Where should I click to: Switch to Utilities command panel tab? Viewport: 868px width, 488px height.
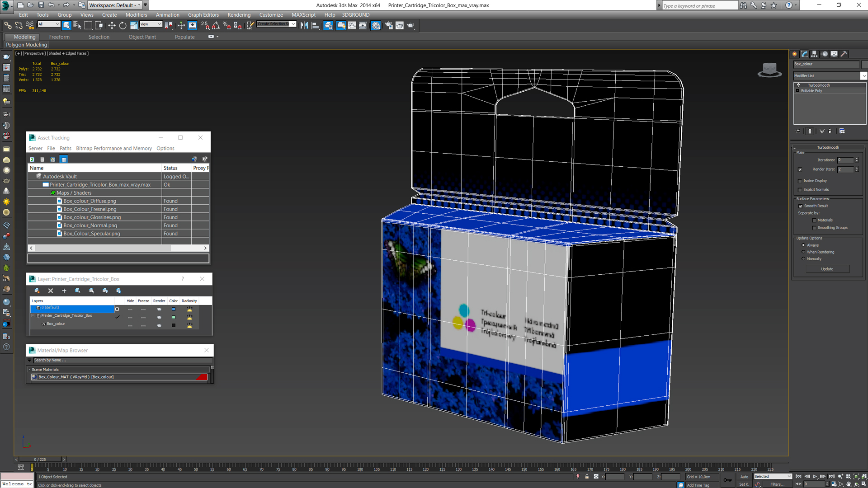[x=844, y=54]
